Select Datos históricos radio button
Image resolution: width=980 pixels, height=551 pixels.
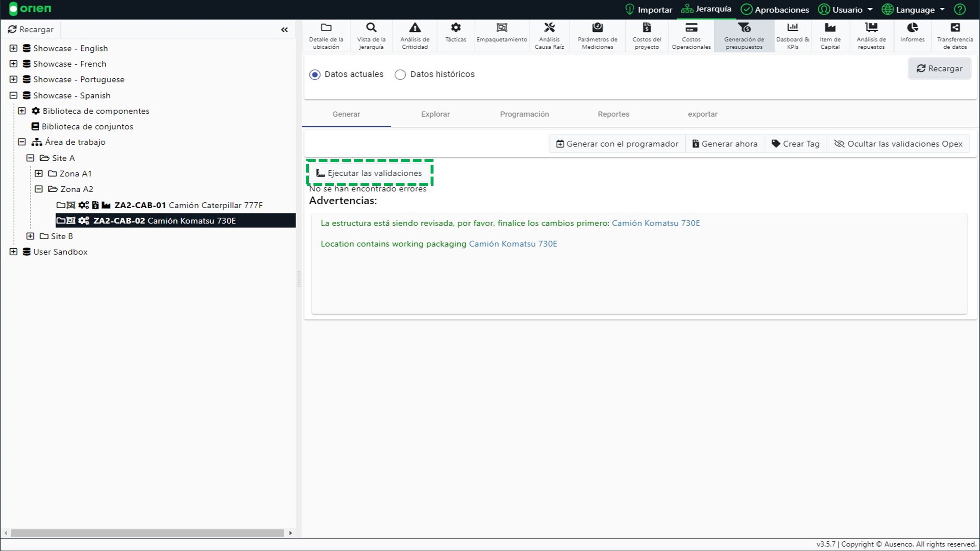coord(400,74)
